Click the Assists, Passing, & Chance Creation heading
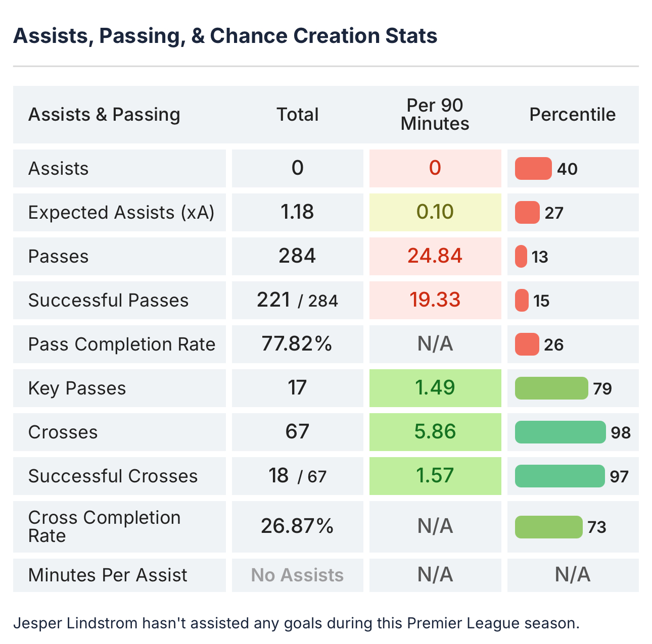The height and width of the screenshot is (644, 652). click(225, 36)
